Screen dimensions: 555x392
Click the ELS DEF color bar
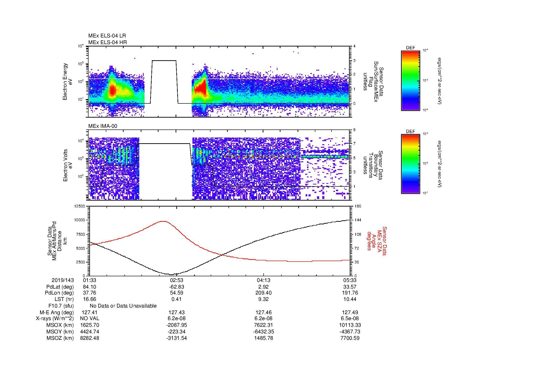[x=410, y=80]
